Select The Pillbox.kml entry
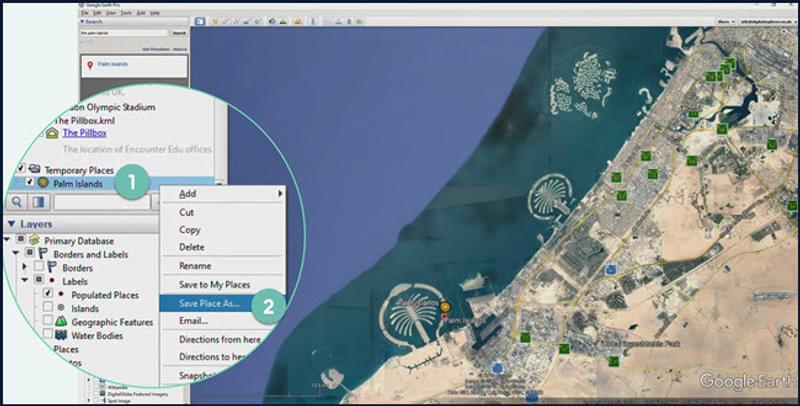 pyautogui.click(x=84, y=120)
